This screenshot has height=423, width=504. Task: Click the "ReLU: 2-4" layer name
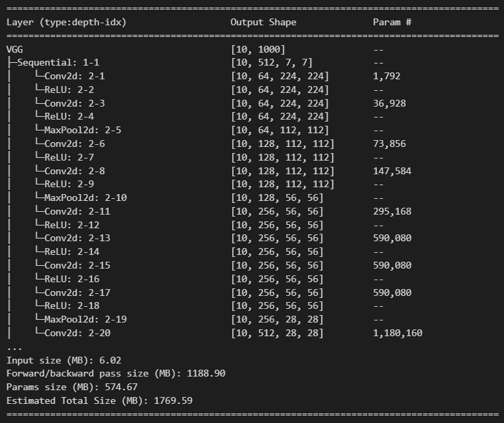[69, 116]
